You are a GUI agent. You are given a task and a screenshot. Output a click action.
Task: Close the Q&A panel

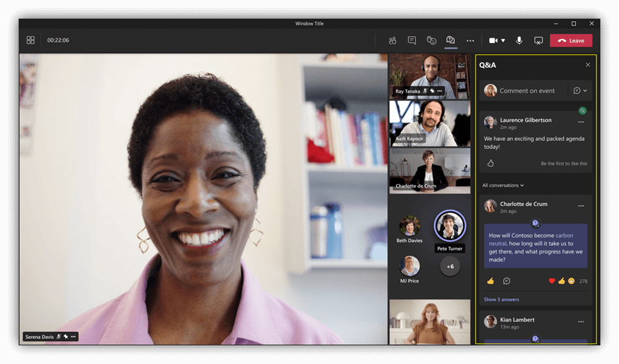point(588,65)
